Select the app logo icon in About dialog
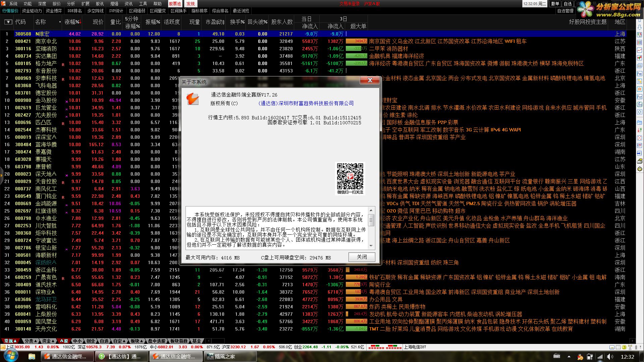This screenshot has height=362, width=644. (x=193, y=99)
